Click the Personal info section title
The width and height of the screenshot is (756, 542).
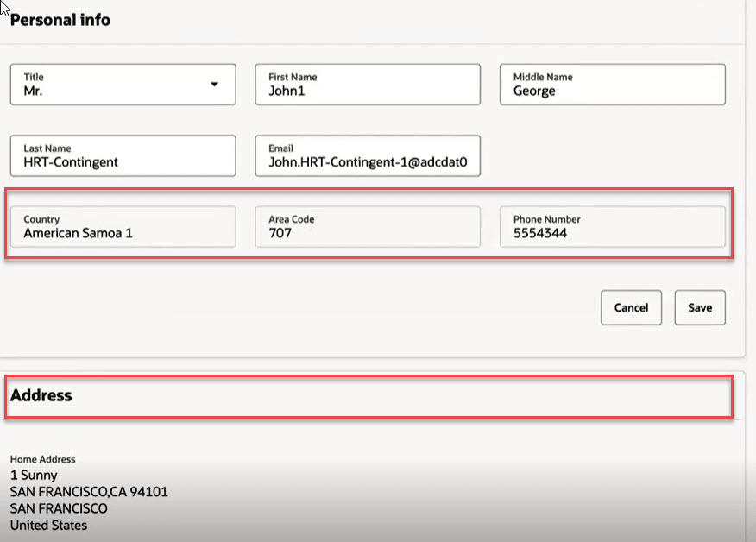tap(60, 20)
